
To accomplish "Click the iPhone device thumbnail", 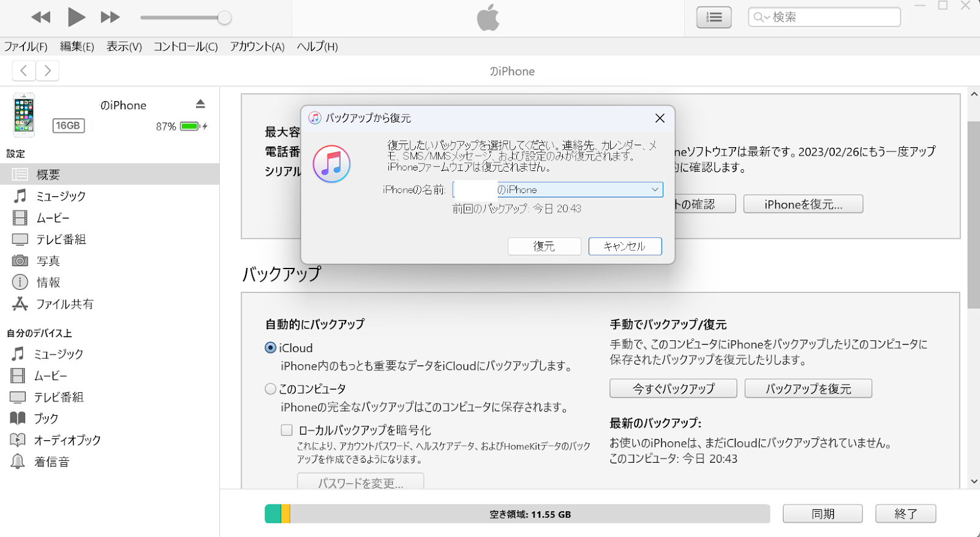I will point(24,115).
